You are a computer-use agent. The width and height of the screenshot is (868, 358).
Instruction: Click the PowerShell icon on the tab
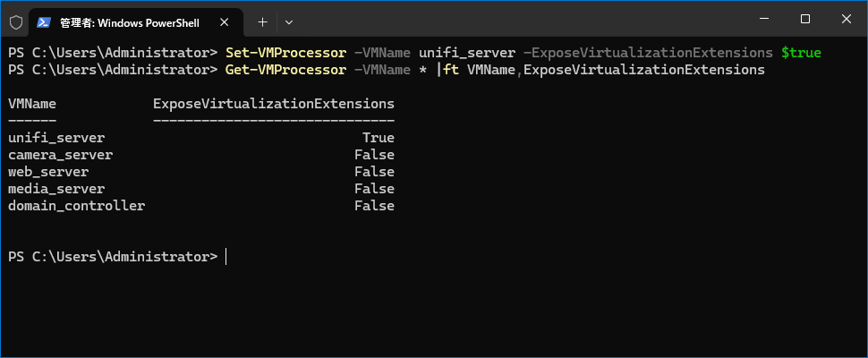click(43, 21)
